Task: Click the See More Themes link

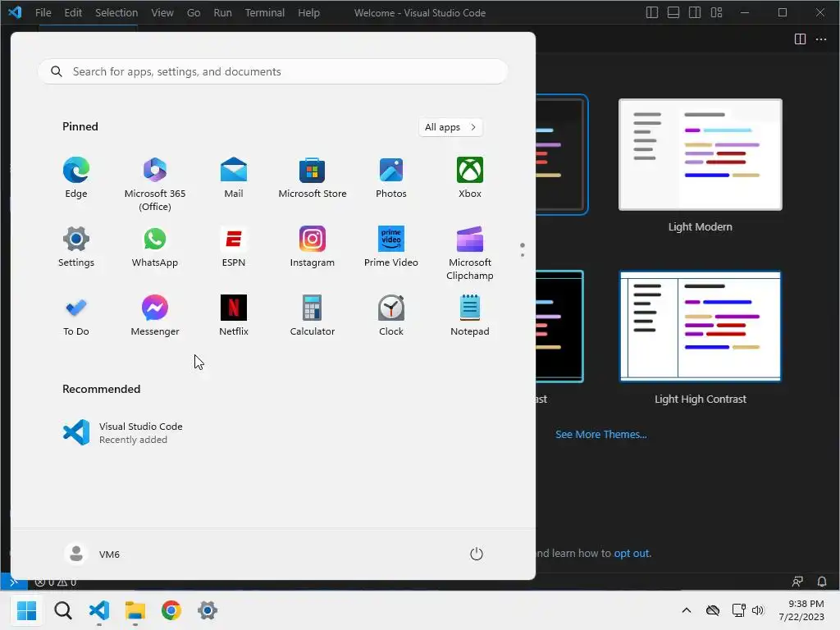Action: point(600,434)
